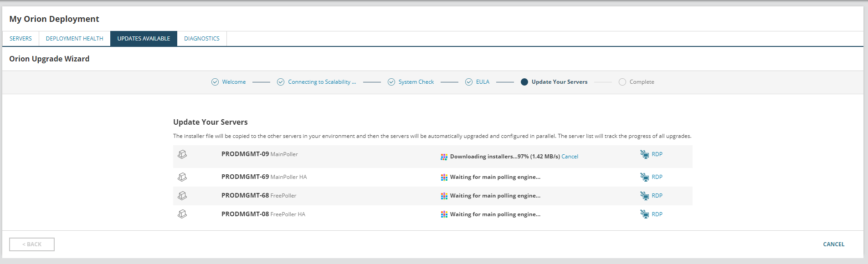
Task: Click RDP computer icon for PRODMGMT-68
Action: (x=644, y=196)
